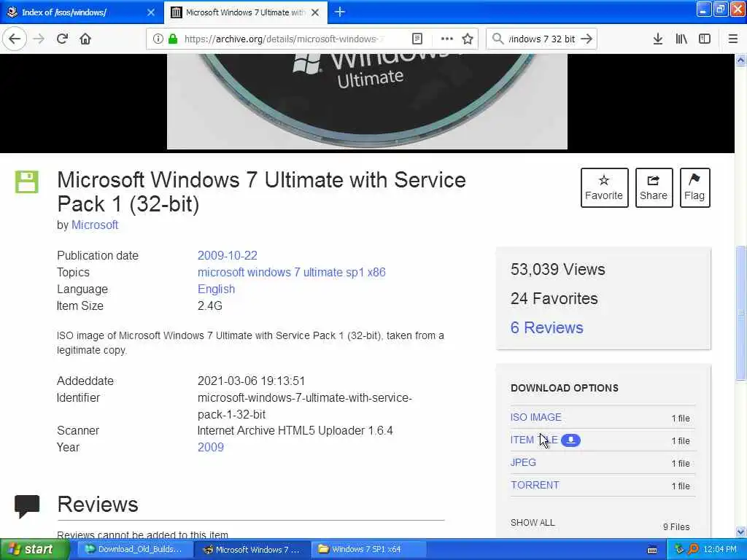This screenshot has width=747, height=560.
Task: Jump to the 6 Reviews link
Action: [x=547, y=327]
